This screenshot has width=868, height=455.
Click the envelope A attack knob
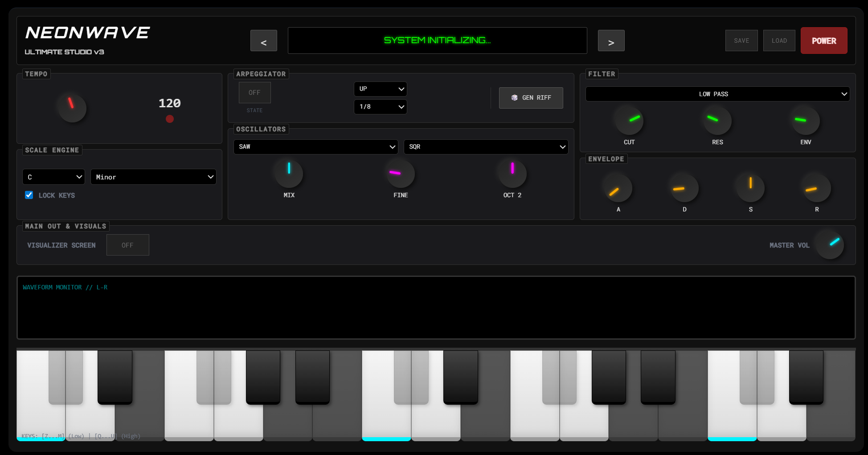click(x=618, y=188)
